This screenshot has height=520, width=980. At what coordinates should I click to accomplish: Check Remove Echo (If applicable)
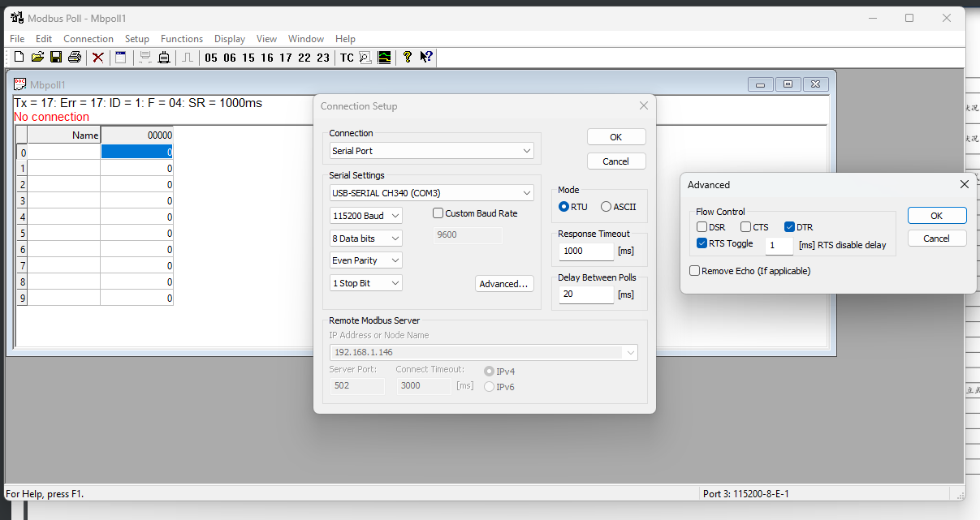point(695,271)
